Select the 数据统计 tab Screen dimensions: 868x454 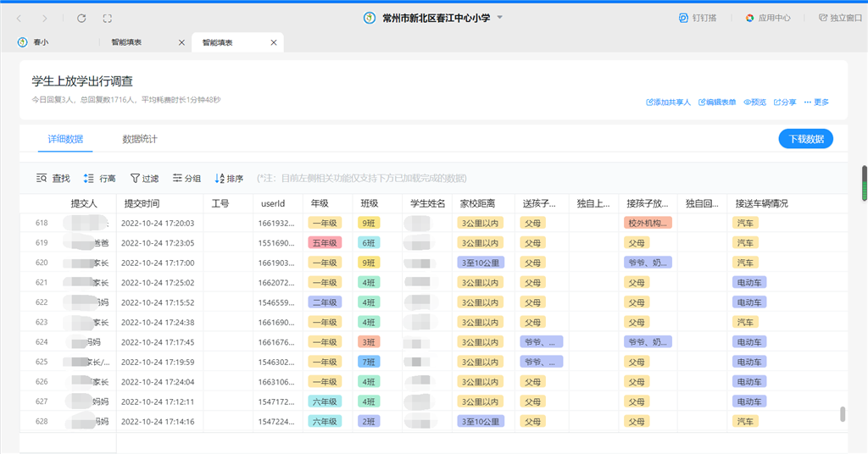click(x=140, y=139)
